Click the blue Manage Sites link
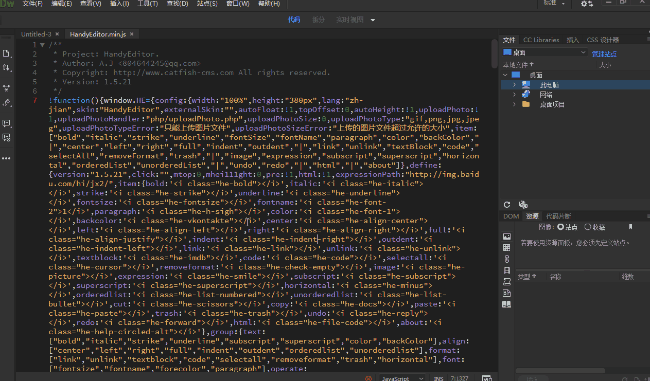This screenshot has height=381, width=650. pos(604,54)
